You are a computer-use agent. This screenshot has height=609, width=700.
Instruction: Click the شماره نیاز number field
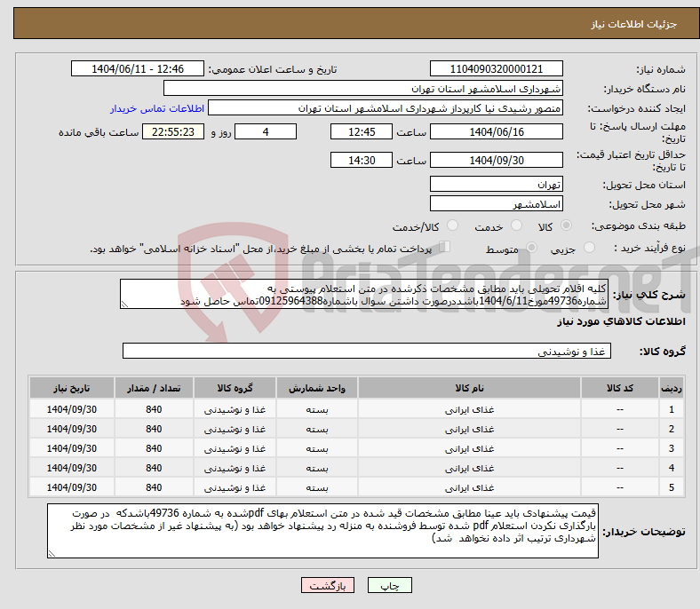click(x=496, y=69)
